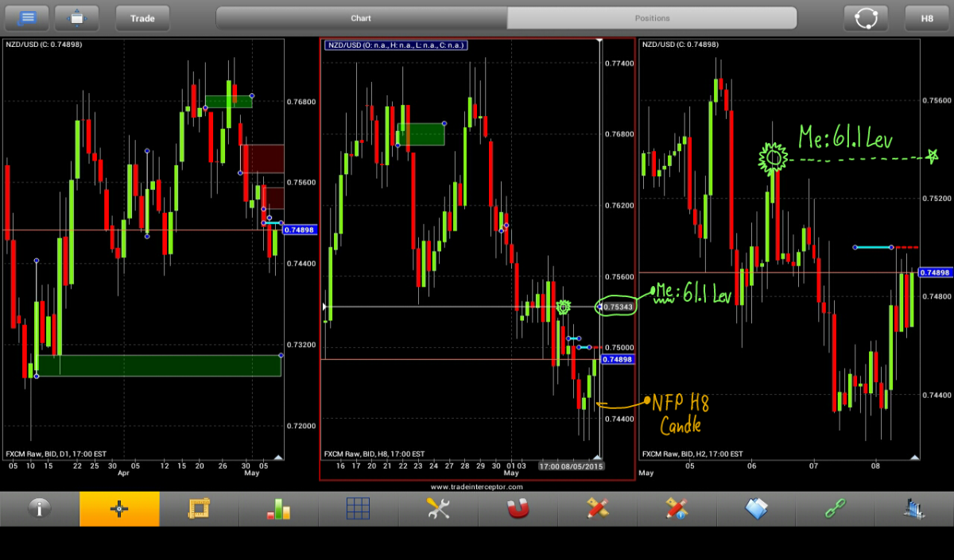Click the 0.75600 axis label on H2 chart
The image size is (954, 560).
(x=936, y=100)
